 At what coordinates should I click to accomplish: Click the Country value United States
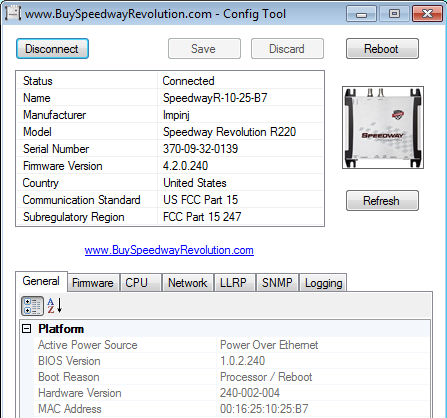195,183
